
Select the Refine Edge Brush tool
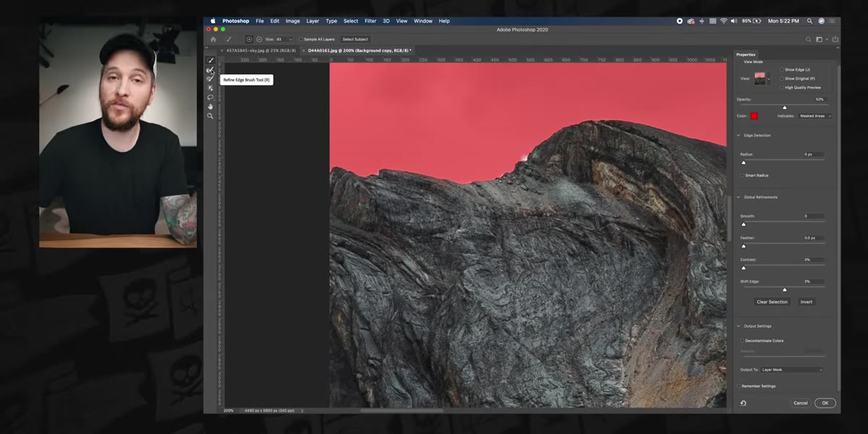pos(210,70)
